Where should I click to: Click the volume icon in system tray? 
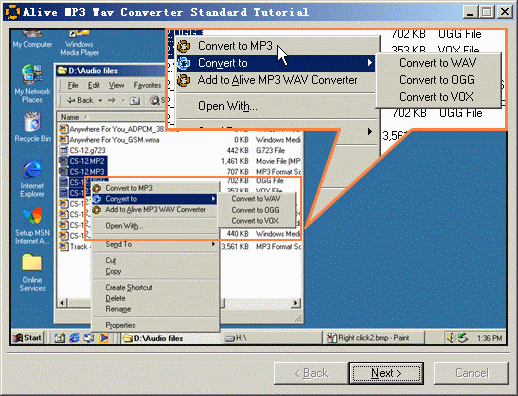point(451,338)
